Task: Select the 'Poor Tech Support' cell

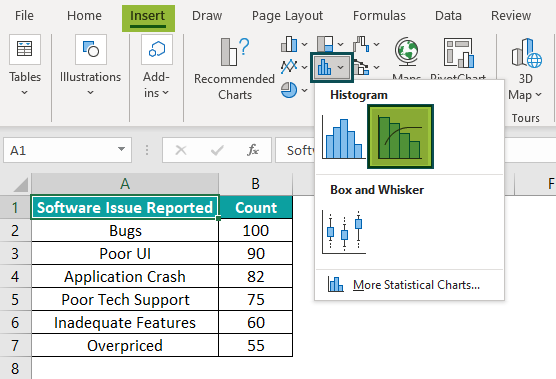Action: click(x=125, y=300)
